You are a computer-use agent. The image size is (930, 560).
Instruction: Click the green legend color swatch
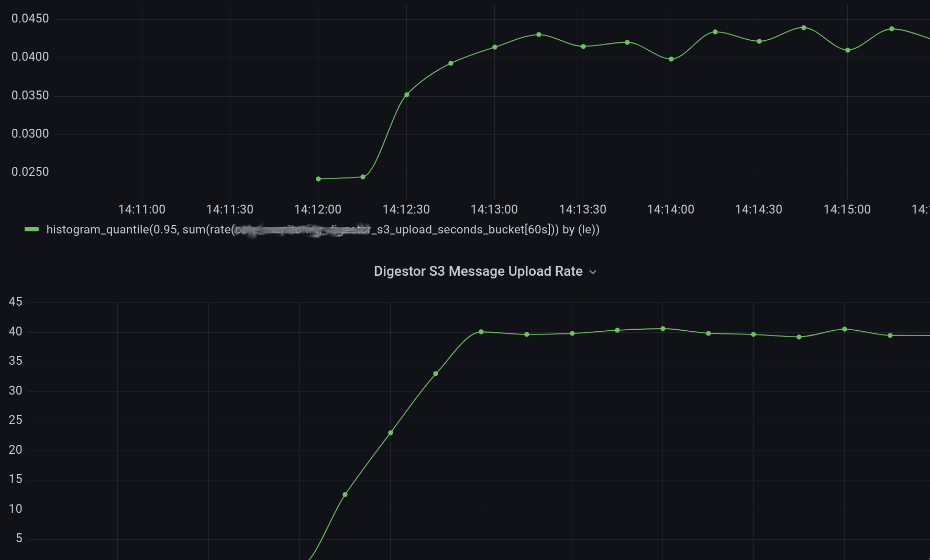[32, 229]
